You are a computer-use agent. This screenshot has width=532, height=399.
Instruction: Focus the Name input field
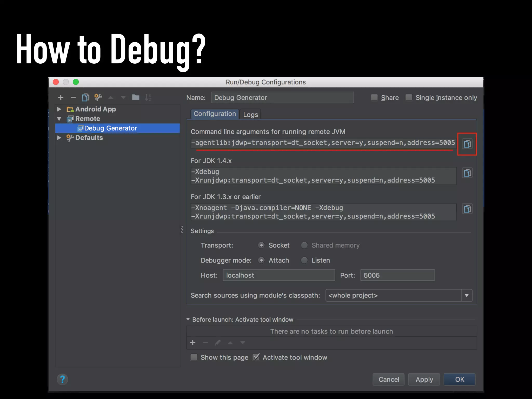(282, 98)
